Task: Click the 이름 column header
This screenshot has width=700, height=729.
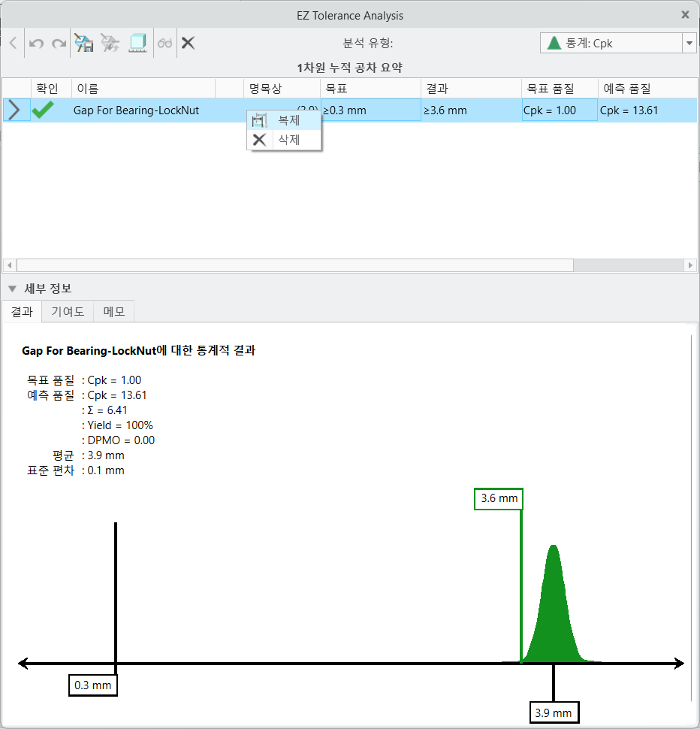Action: tap(143, 89)
